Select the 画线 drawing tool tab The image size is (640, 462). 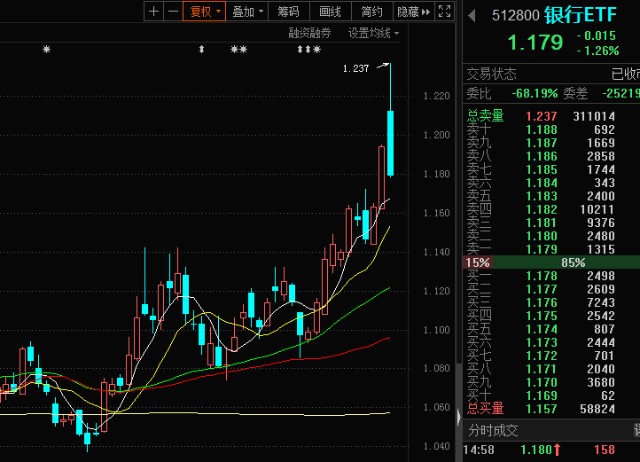(x=330, y=11)
